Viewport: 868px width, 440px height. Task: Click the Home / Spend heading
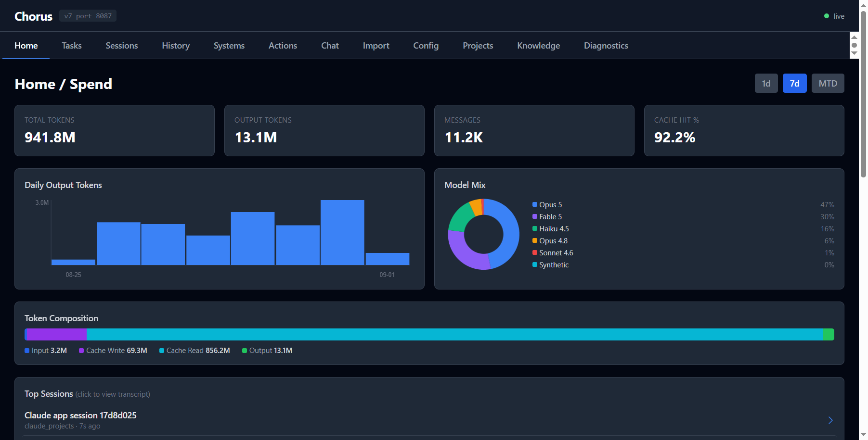click(64, 84)
